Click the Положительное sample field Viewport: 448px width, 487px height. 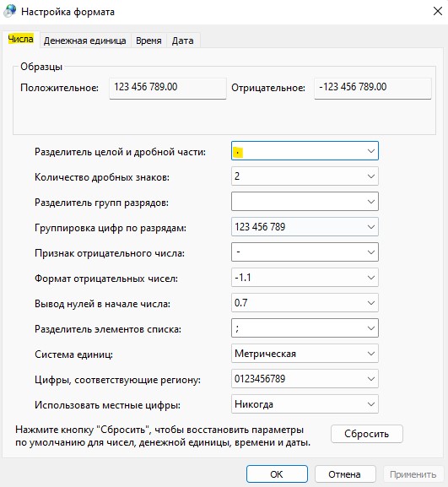click(168, 89)
